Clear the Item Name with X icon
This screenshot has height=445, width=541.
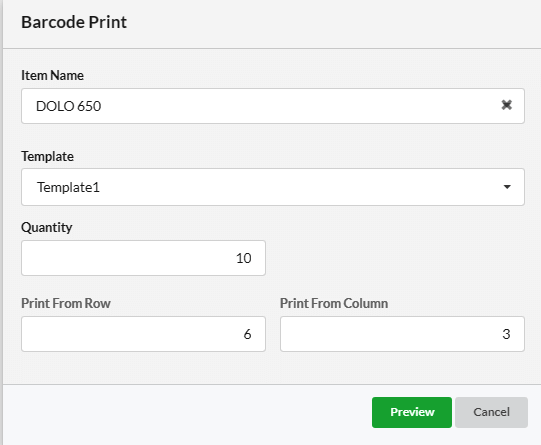tap(506, 105)
